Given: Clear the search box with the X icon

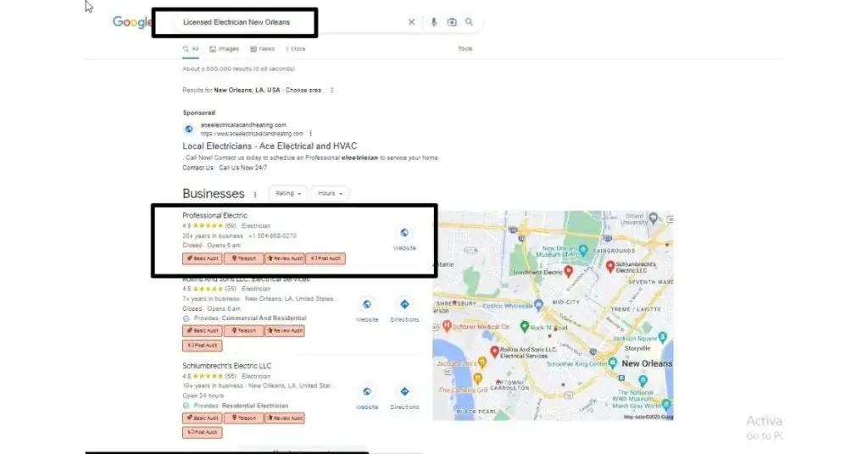Looking at the screenshot, I should click(411, 22).
